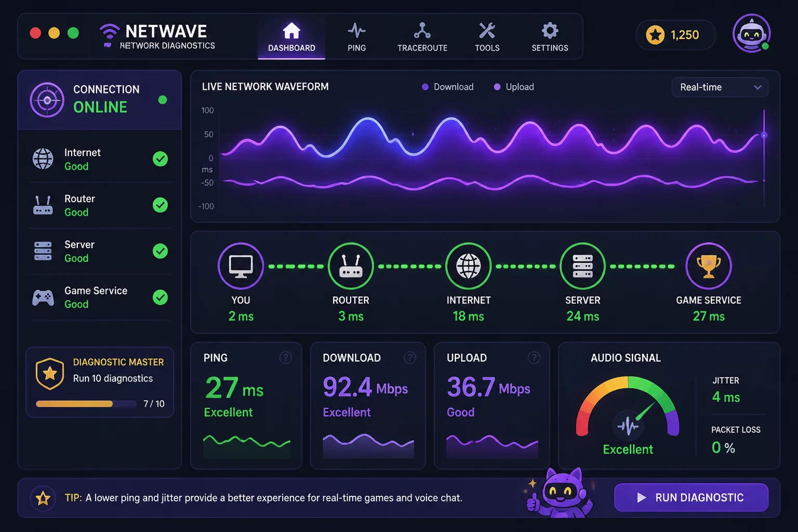Click the Internet status green checkmark
This screenshot has height=532, width=798.
[161, 159]
